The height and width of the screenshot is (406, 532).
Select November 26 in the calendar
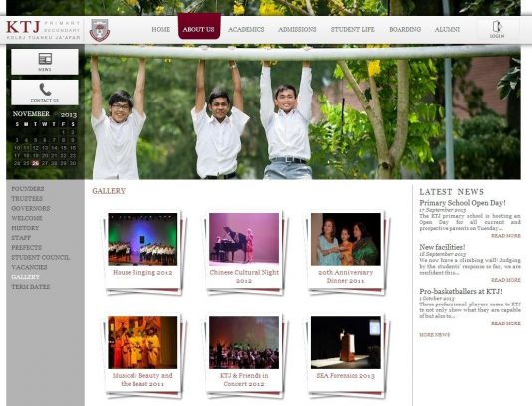[35, 163]
